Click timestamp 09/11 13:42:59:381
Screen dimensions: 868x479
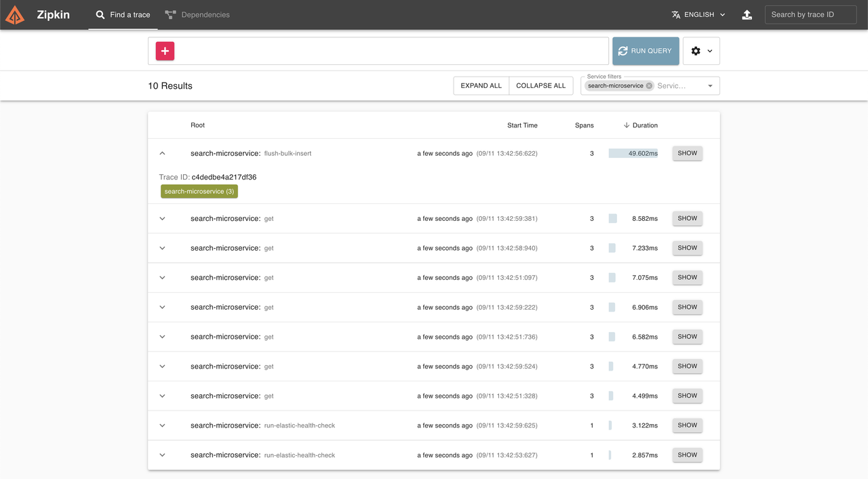click(x=507, y=219)
